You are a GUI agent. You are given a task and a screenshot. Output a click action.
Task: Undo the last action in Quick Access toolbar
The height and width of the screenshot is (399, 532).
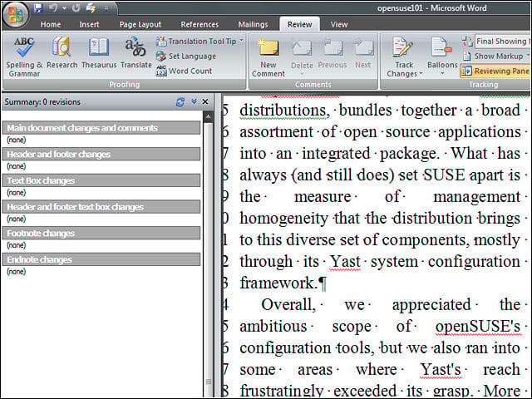(x=53, y=7)
